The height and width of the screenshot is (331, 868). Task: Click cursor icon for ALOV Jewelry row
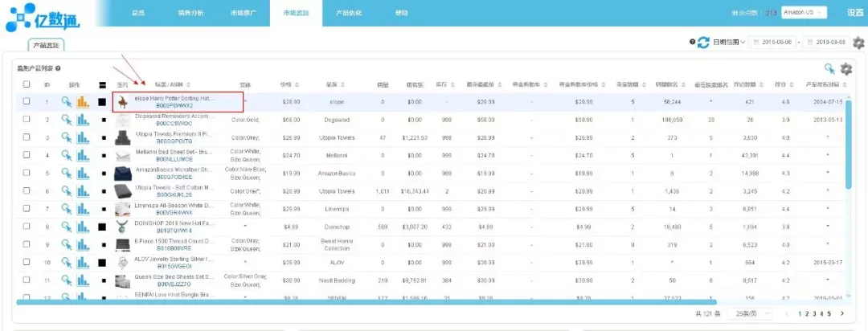[67, 262]
